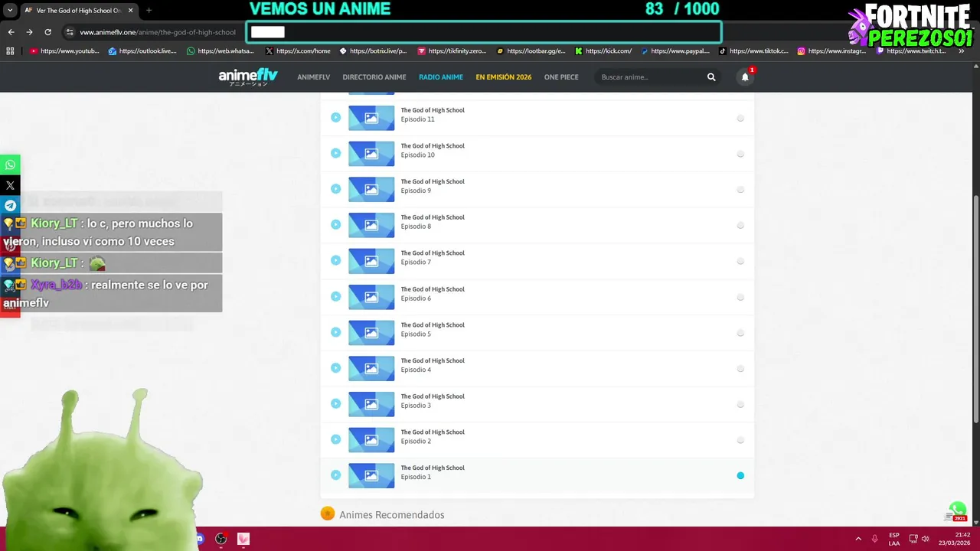Open ONE PIECE in the navigation
Image resolution: width=980 pixels, height=551 pixels.
click(561, 77)
